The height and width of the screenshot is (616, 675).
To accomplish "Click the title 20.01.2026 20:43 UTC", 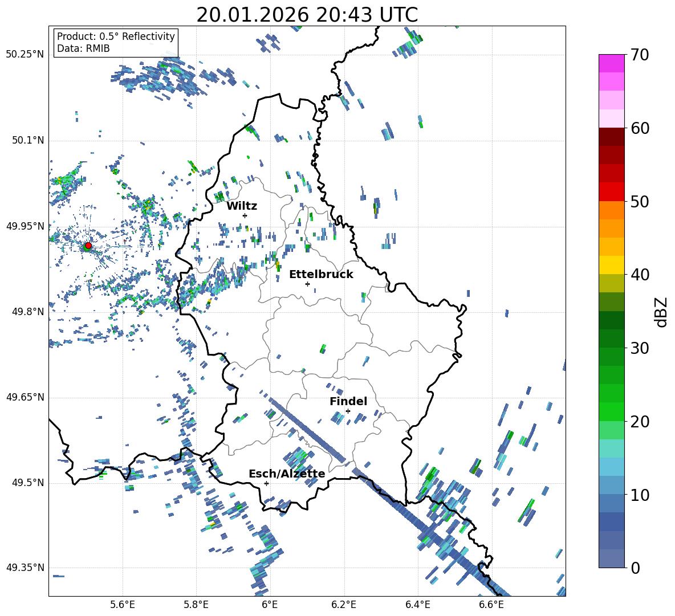I will pos(307,15).
